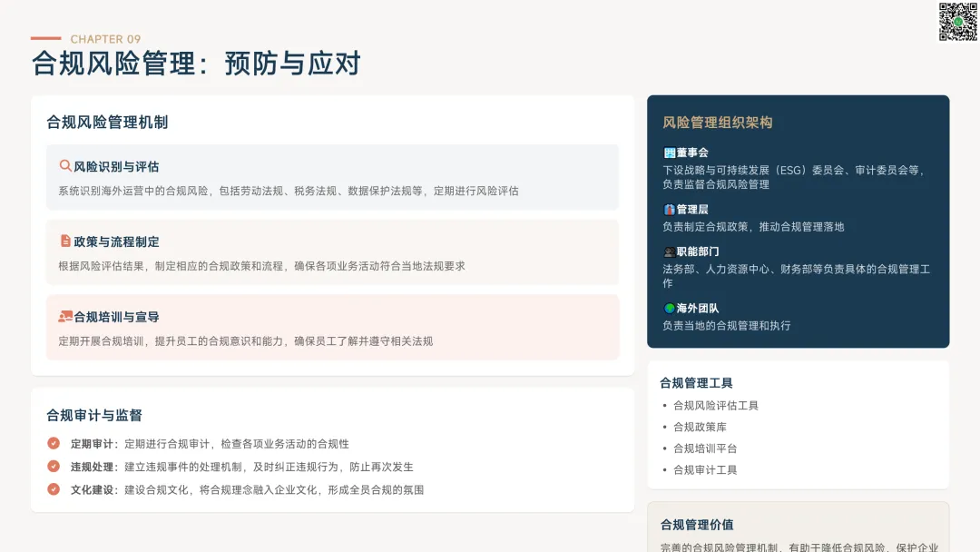Click the 职能部门 label

(698, 251)
